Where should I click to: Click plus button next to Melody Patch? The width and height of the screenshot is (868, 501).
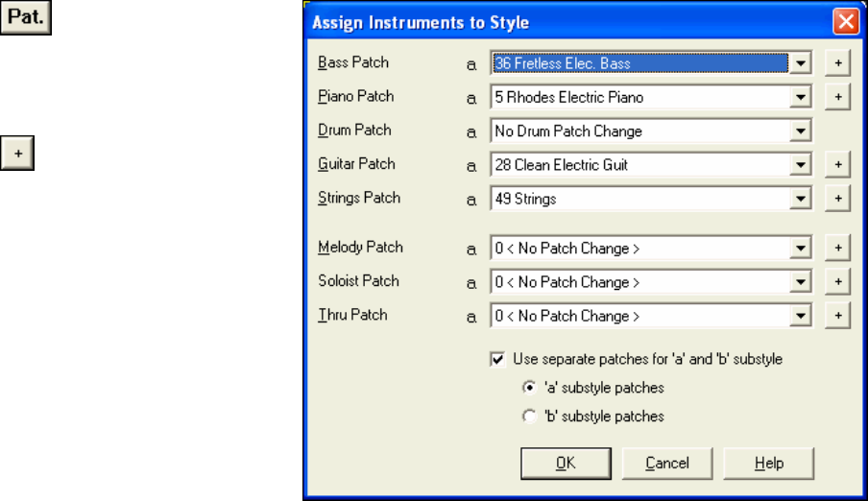click(837, 248)
